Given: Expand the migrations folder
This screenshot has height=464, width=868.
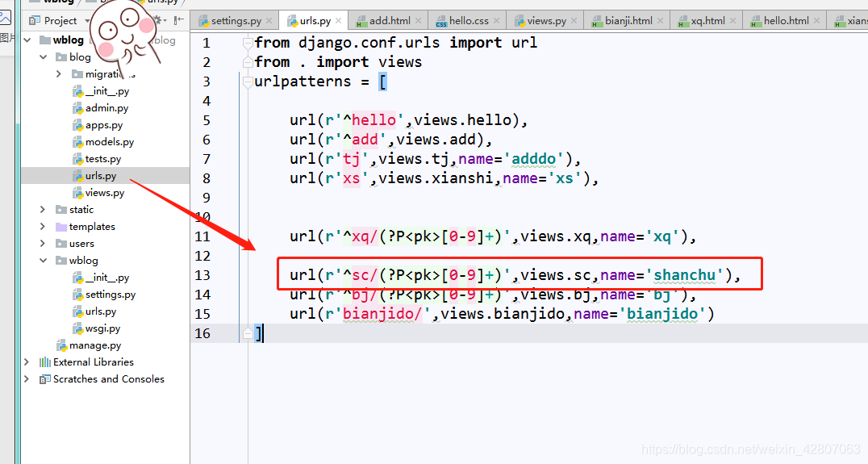Looking at the screenshot, I should [59, 73].
